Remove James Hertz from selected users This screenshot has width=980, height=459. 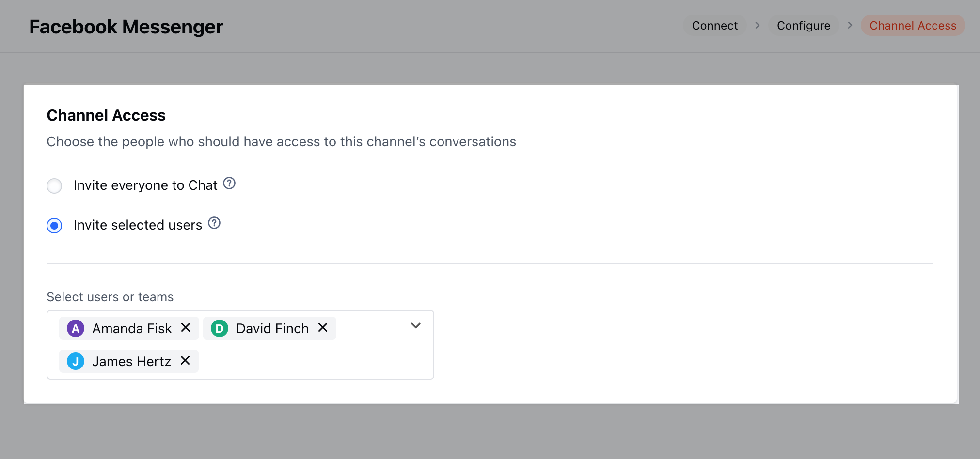coord(185,361)
